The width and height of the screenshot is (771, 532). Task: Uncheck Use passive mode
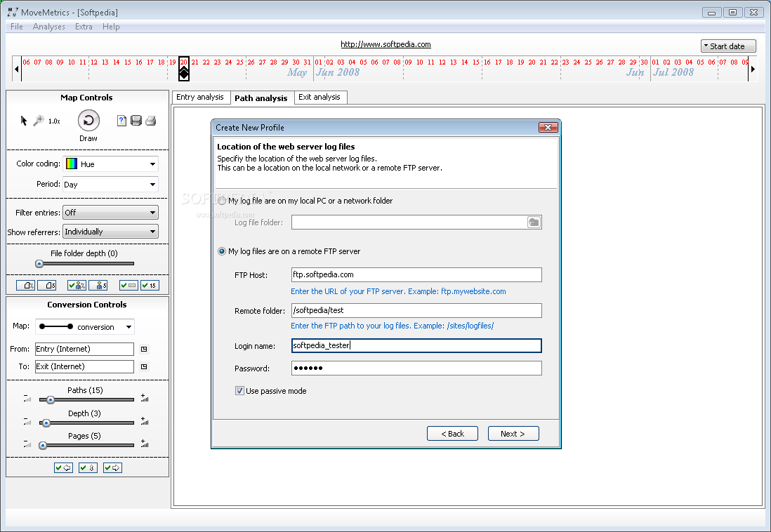tap(239, 391)
